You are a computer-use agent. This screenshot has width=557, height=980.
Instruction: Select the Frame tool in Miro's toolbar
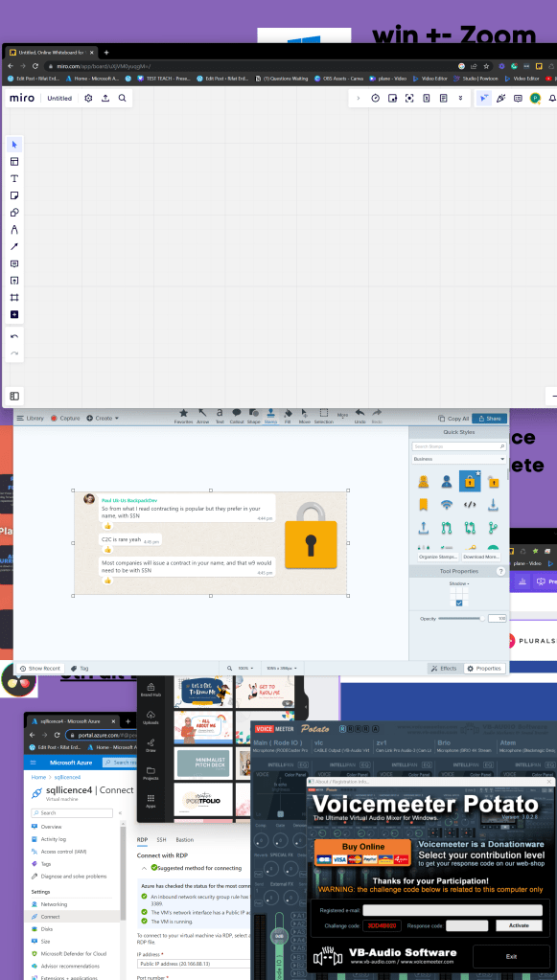[14, 298]
